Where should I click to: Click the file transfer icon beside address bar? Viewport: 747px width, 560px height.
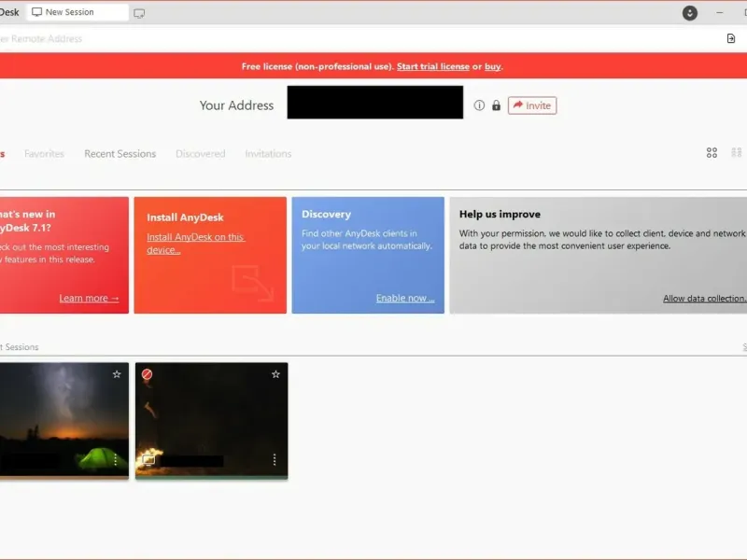pos(731,38)
